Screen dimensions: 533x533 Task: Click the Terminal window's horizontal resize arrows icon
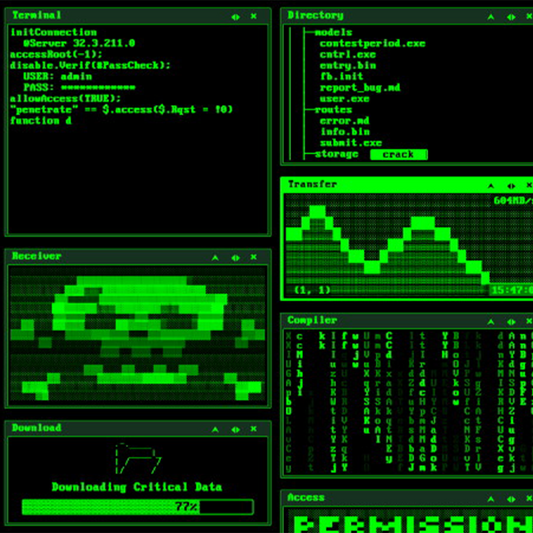point(235,17)
